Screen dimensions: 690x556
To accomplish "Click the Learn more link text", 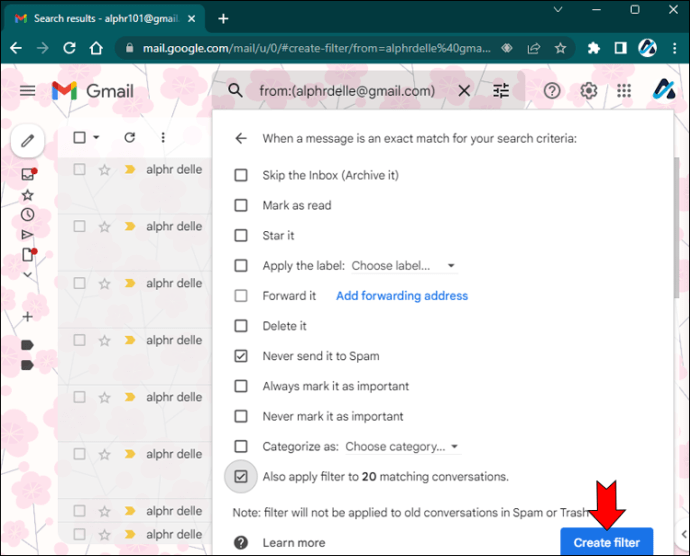I will point(294,543).
